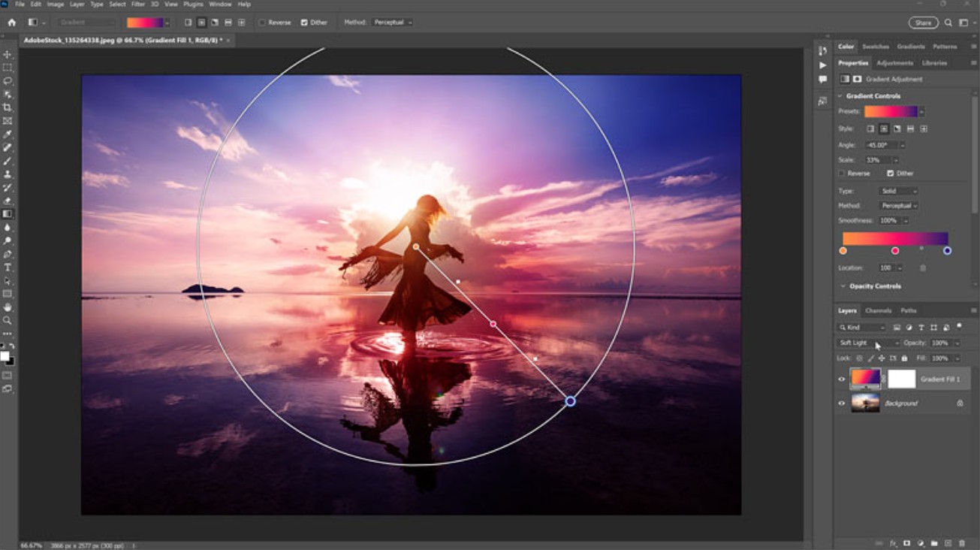Click the Share button
The height and width of the screenshot is (550, 980).
tap(923, 23)
